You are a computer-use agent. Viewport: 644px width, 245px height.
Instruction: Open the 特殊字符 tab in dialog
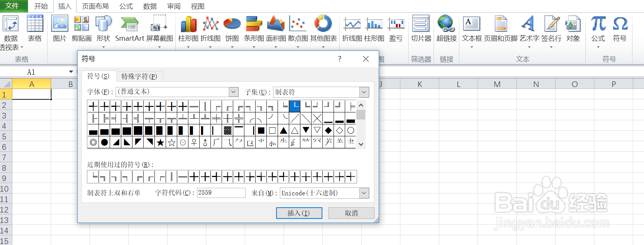(139, 76)
